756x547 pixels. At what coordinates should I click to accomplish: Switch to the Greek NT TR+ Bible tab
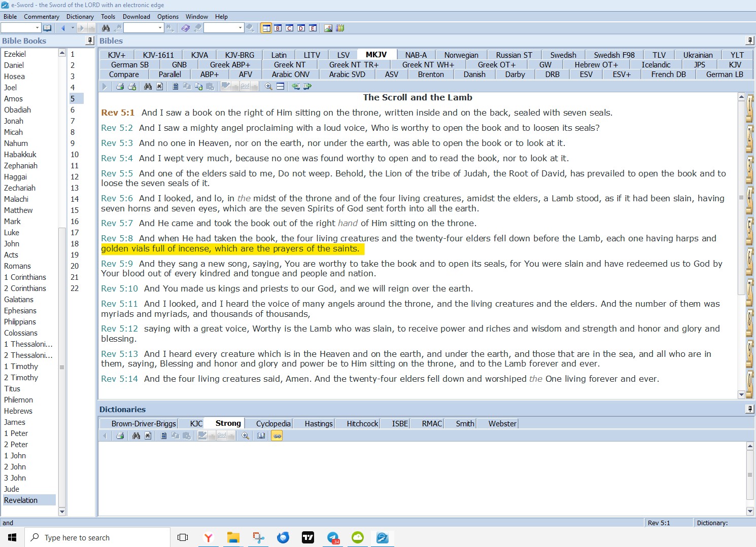click(354, 64)
